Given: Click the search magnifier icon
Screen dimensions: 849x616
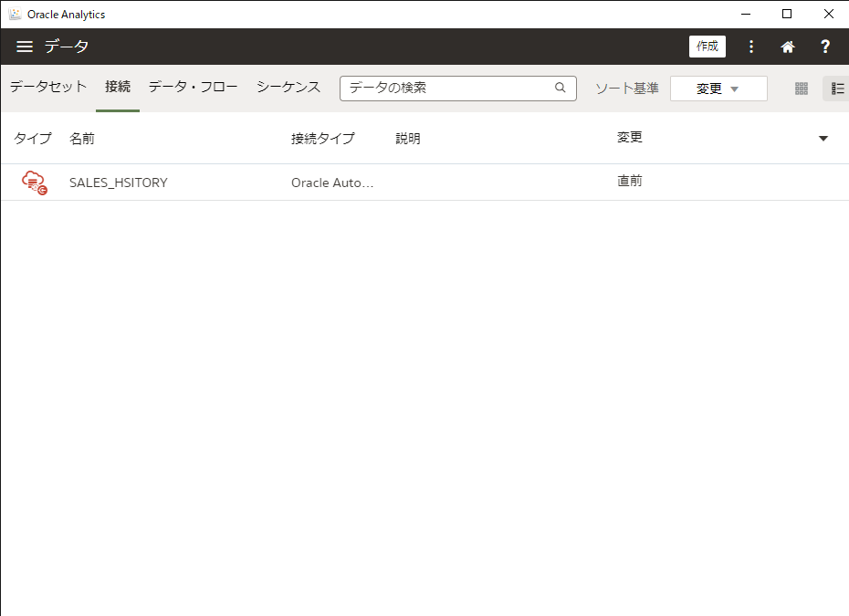Looking at the screenshot, I should [561, 89].
